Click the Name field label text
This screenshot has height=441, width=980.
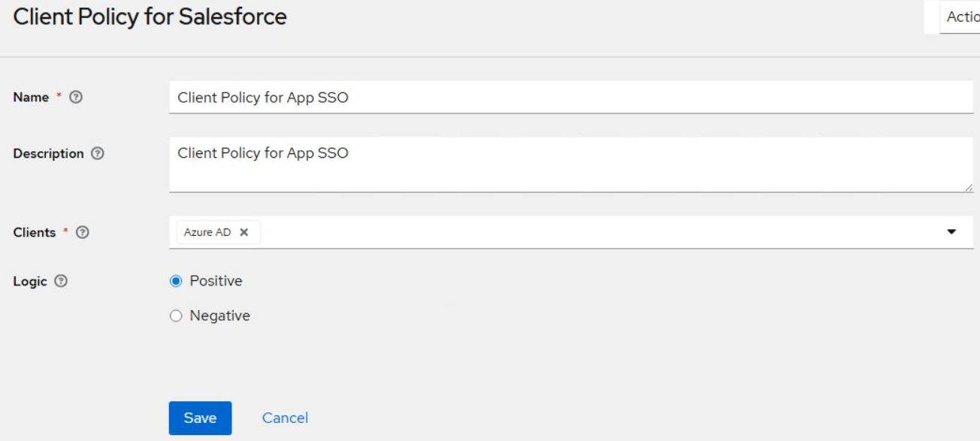[31, 97]
